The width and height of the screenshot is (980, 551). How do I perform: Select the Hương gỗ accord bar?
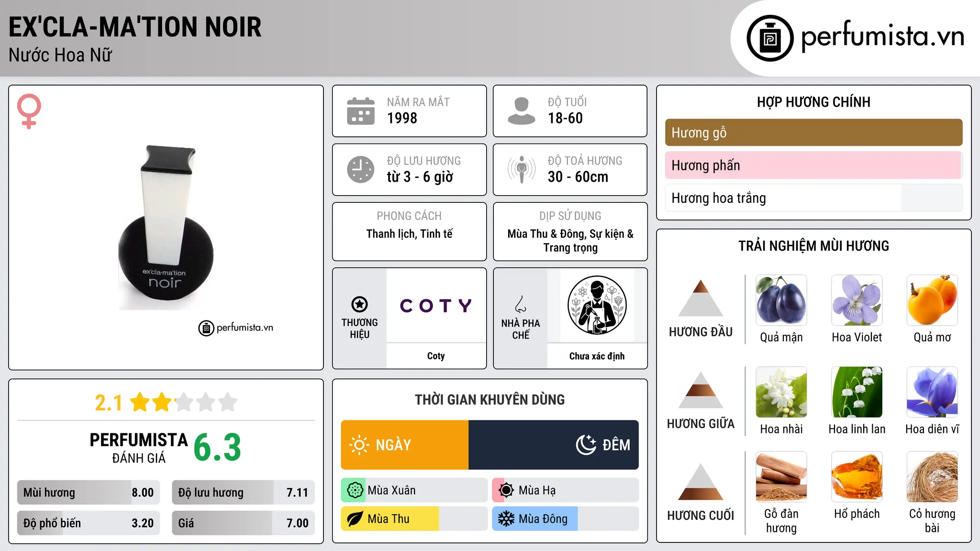click(x=813, y=132)
